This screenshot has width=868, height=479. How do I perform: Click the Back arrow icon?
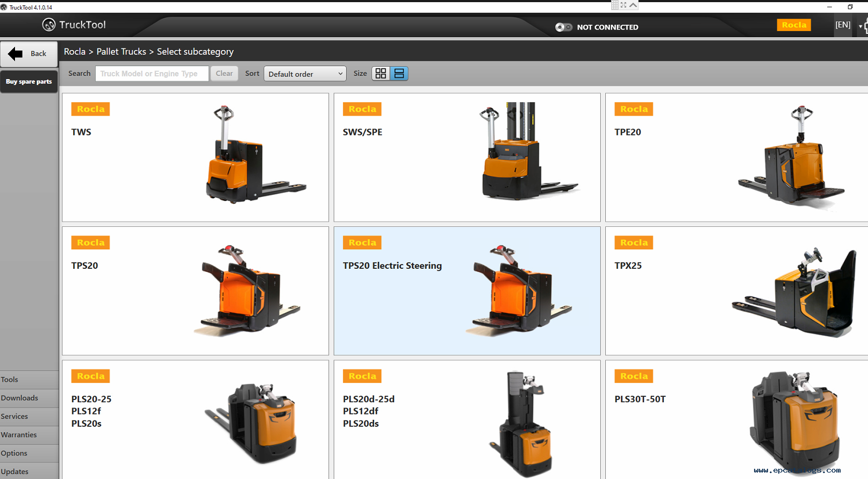tap(16, 54)
